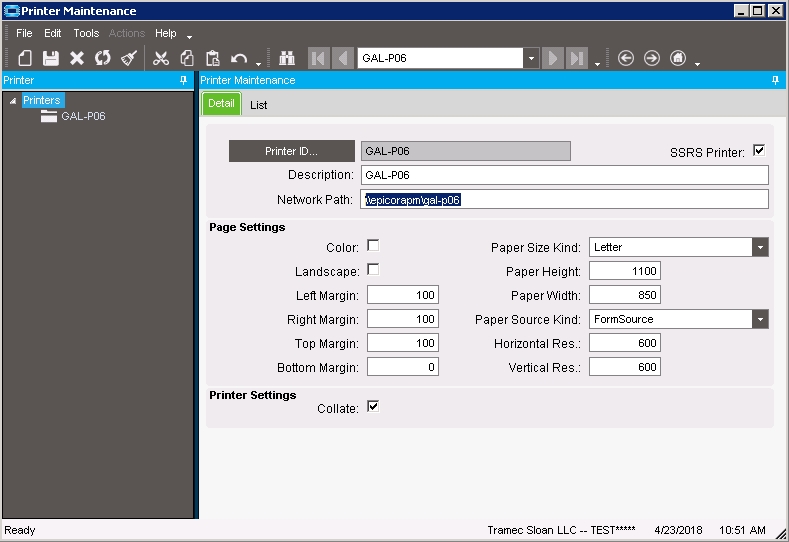Image resolution: width=789 pixels, height=542 pixels.
Task: Click the Forward circle arrow icon
Action: click(652, 58)
